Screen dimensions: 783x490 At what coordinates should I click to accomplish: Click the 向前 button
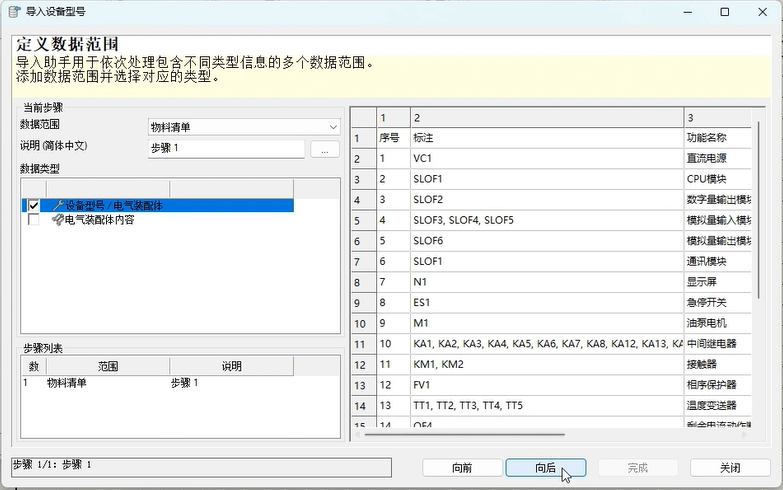tap(462, 468)
